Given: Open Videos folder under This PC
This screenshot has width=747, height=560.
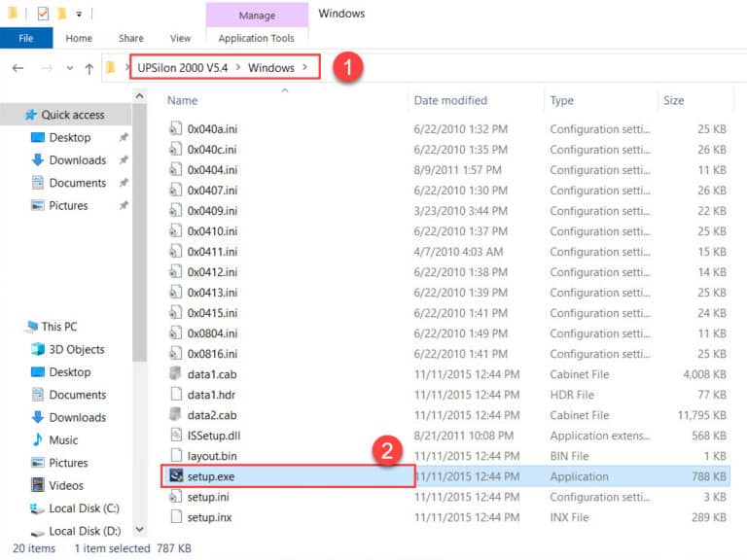Looking at the screenshot, I should tap(66, 486).
